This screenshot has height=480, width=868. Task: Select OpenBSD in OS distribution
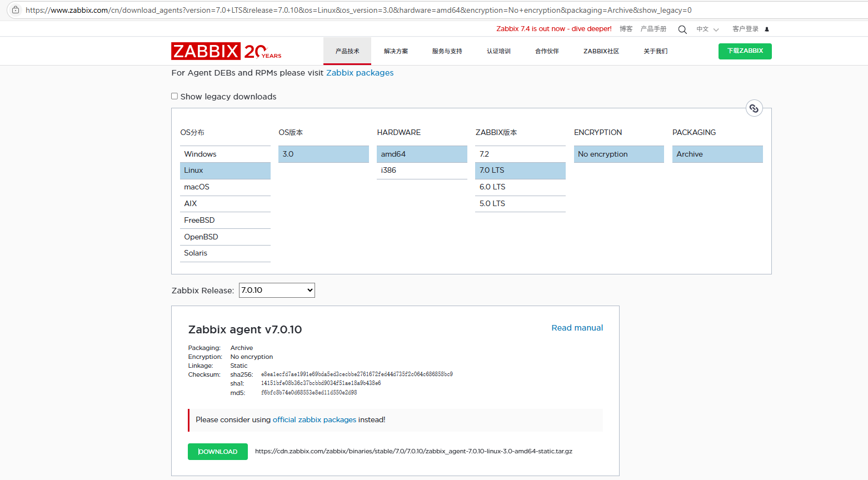click(225, 237)
